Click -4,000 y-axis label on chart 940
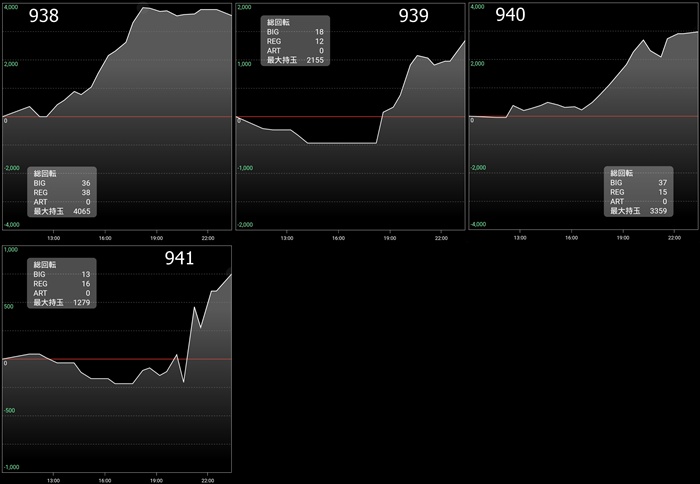This screenshot has width=700, height=484. 478,224
